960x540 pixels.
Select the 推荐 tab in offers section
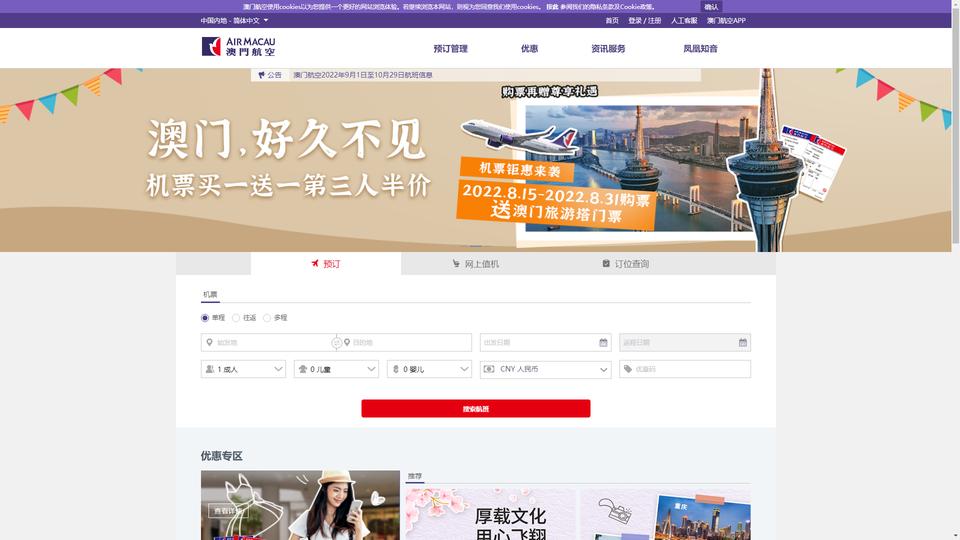(414, 476)
